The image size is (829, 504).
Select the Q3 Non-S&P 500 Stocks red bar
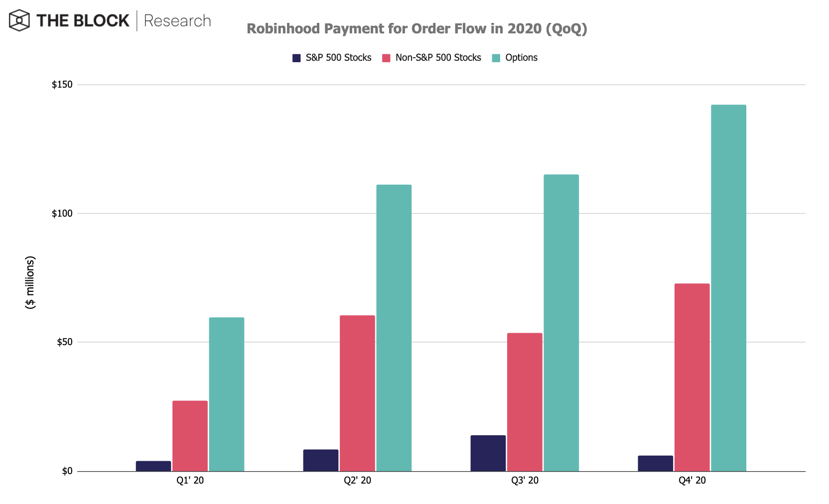[x=525, y=402]
